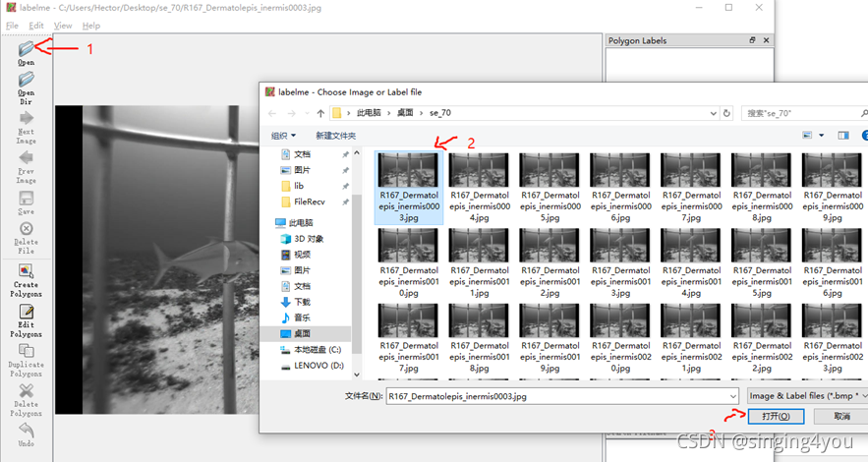This screenshot has height=462, width=868.
Task: Click the Open Dir tool
Action: pos(26,87)
